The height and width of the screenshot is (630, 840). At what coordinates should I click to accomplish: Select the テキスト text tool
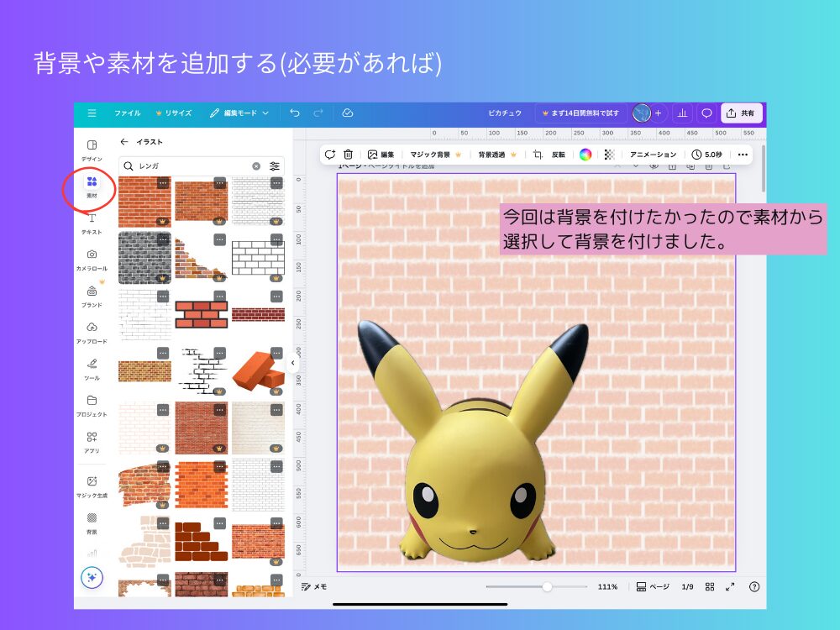click(92, 222)
